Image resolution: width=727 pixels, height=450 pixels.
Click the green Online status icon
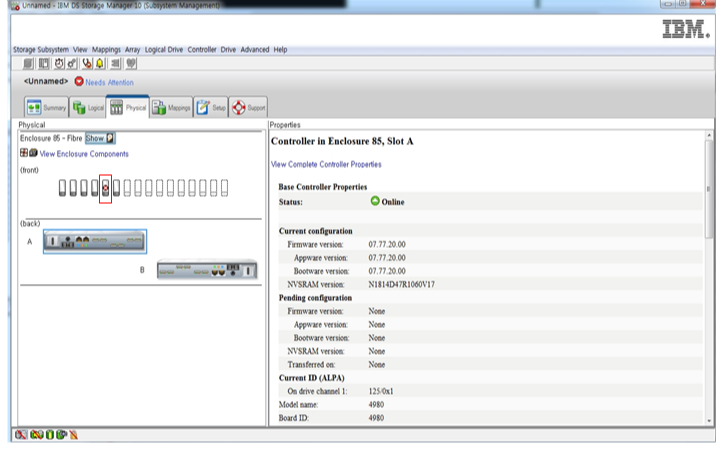[x=375, y=201]
